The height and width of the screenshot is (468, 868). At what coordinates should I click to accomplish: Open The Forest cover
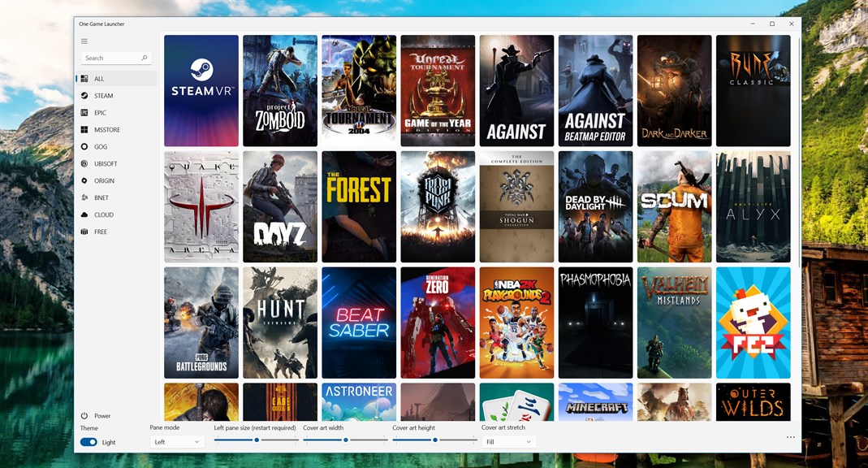(x=359, y=206)
